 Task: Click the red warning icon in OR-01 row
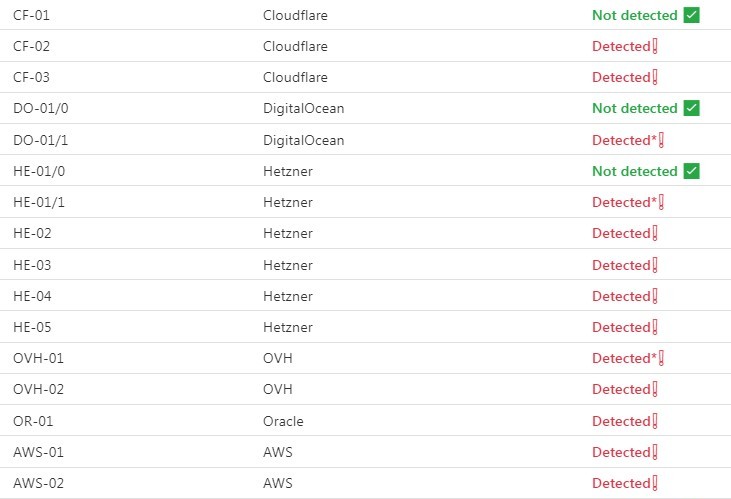[655, 421]
